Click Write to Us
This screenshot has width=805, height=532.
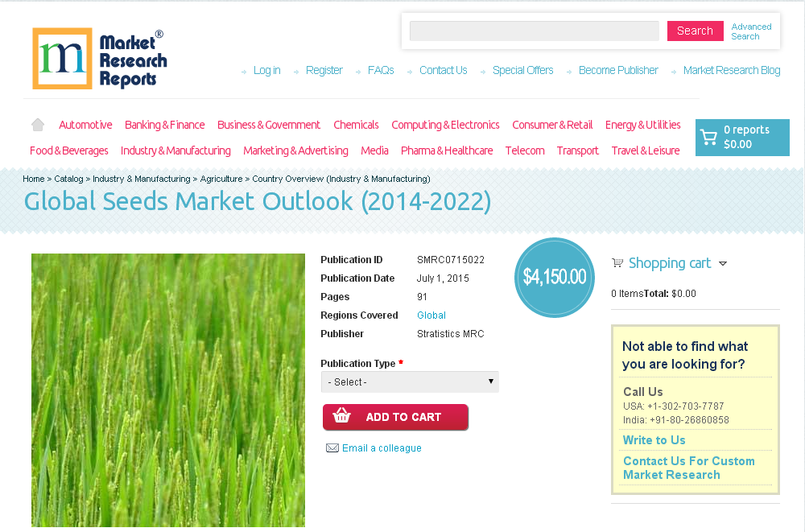click(x=654, y=440)
